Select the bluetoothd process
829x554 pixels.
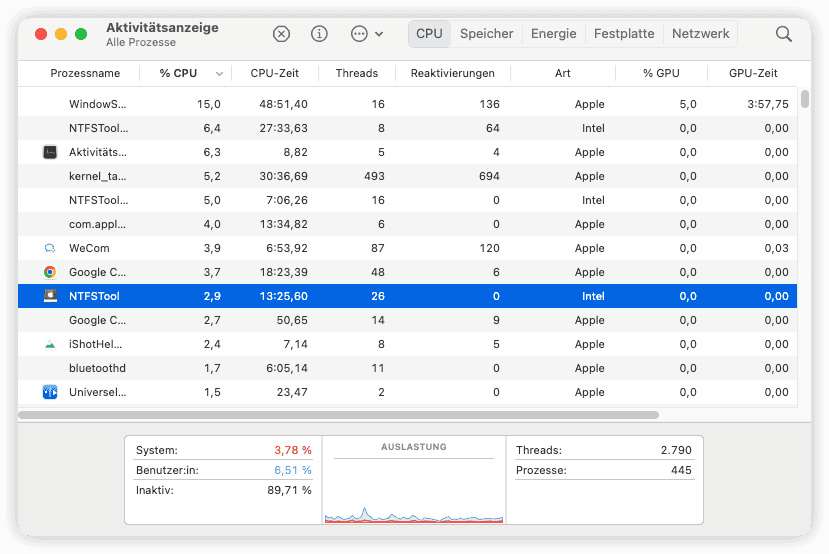pyautogui.click(x=407, y=368)
